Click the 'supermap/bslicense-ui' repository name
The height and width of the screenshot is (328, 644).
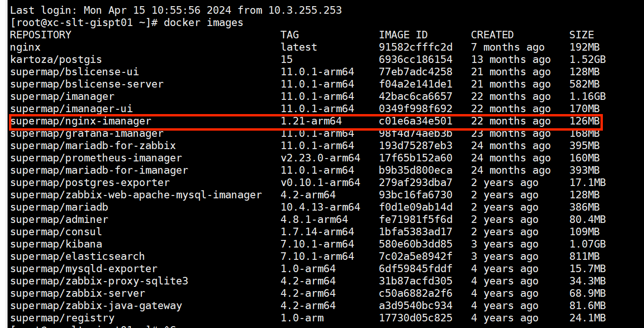pos(75,72)
